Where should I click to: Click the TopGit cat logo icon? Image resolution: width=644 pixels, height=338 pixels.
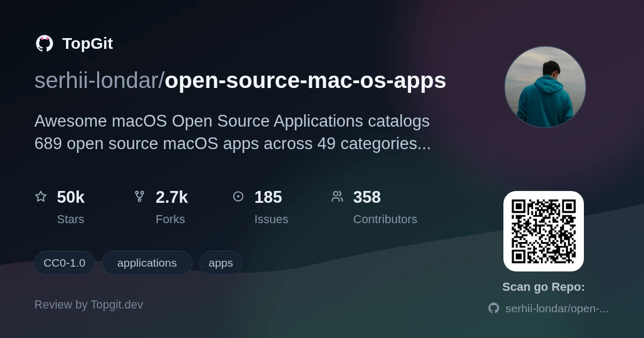pyautogui.click(x=45, y=43)
